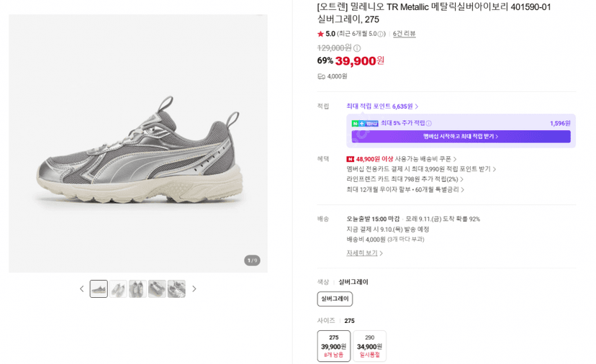
Task: Click the info icon beside 최대 5% 추가 적립
Action: coord(429,123)
